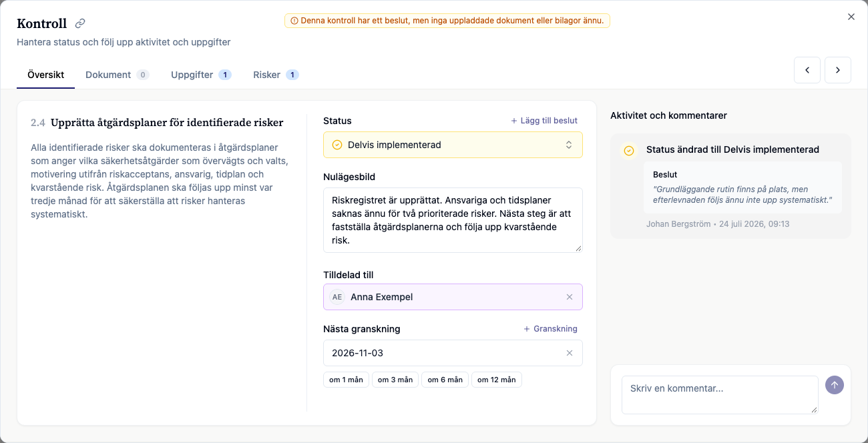Click the + Granskning button

tap(550, 329)
